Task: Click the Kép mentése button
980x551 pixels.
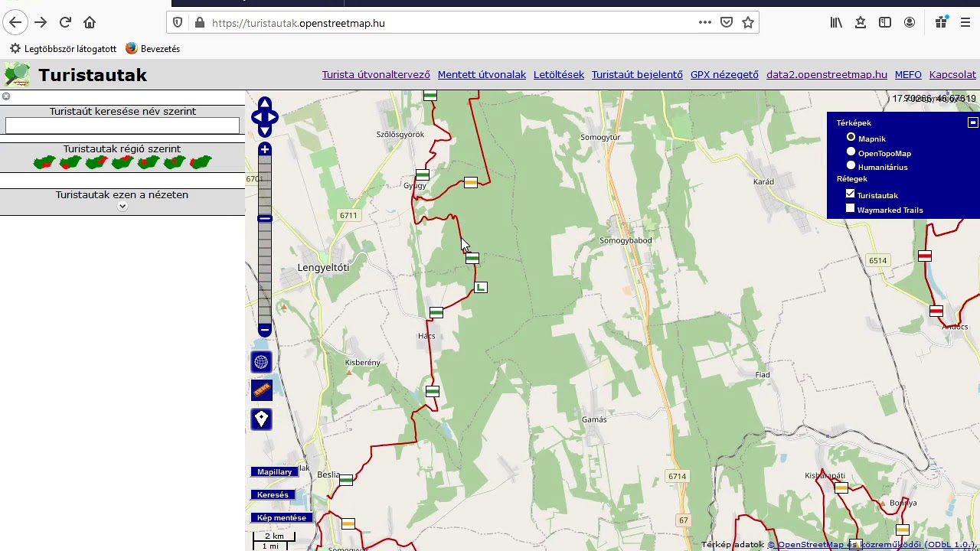Action: click(x=282, y=518)
